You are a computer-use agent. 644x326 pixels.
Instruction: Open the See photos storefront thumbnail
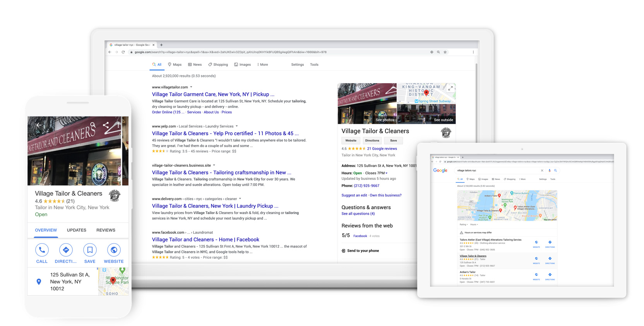click(x=367, y=103)
